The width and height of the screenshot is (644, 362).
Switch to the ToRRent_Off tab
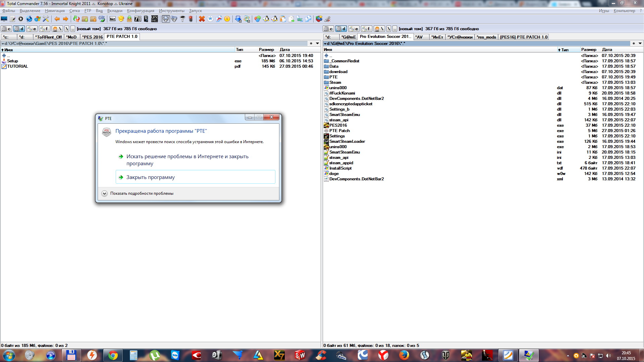click(49, 37)
